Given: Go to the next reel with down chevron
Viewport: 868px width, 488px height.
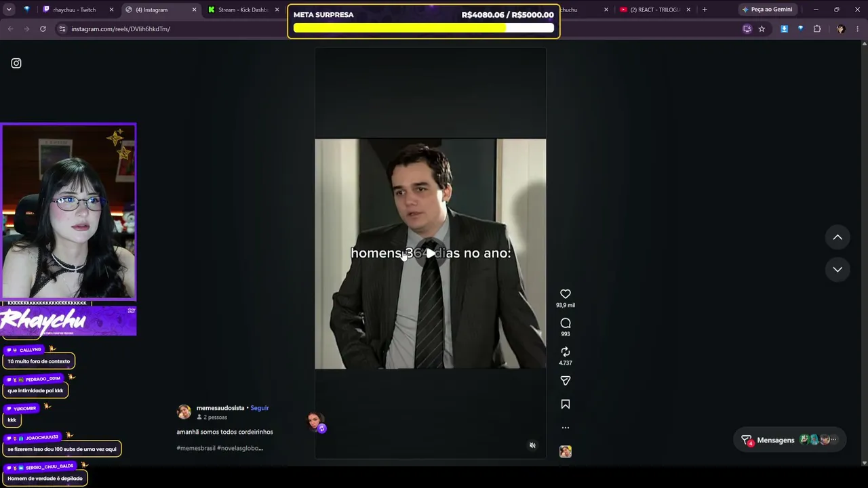Looking at the screenshot, I should pos(837,269).
